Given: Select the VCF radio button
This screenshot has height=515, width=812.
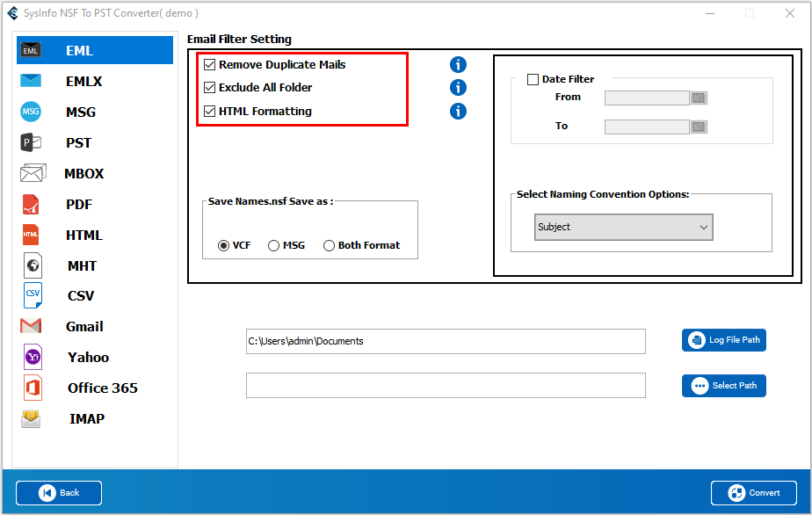Looking at the screenshot, I should 223,245.
